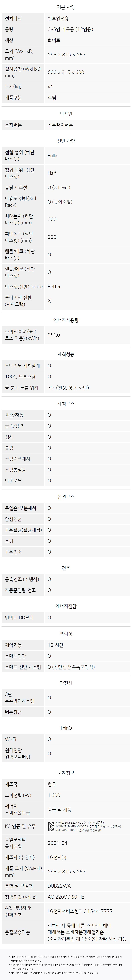The height and width of the screenshot is (980, 132).
Task: Click the 기본 사양 section heading
Action: coord(66,7)
